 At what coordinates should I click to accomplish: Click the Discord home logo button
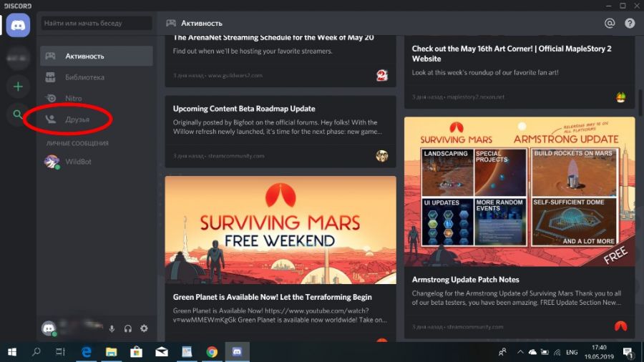tap(18, 26)
